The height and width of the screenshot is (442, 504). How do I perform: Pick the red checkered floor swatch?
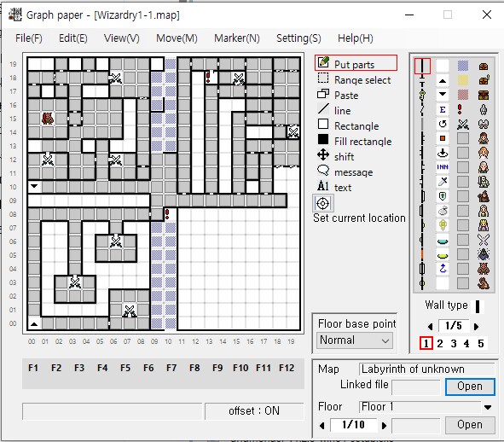(x=463, y=95)
